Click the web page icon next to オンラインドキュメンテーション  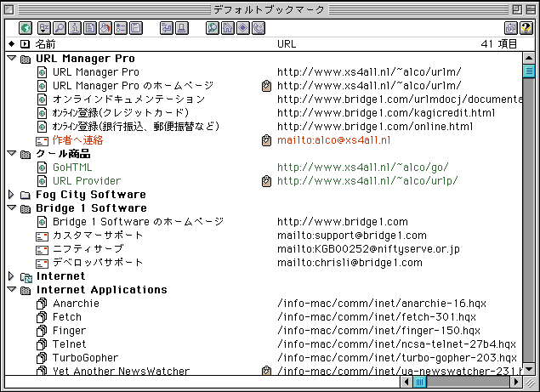(42, 99)
